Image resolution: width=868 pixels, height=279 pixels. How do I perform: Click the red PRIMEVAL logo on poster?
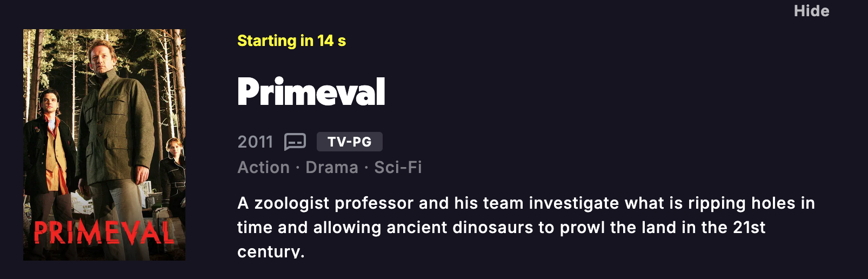104,234
